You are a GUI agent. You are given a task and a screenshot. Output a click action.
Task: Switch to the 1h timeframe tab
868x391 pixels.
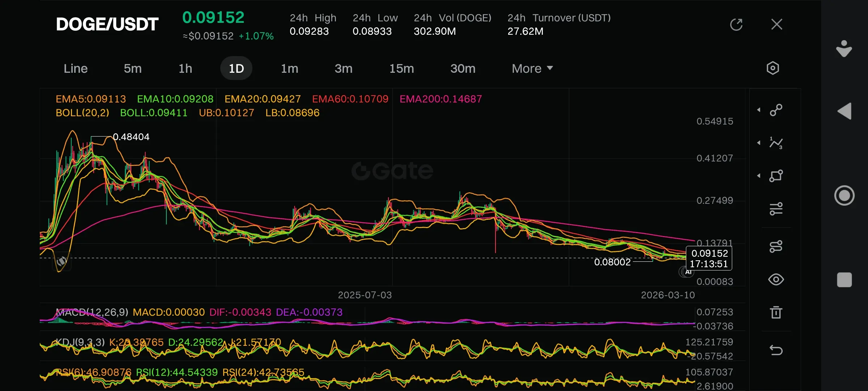pyautogui.click(x=185, y=68)
